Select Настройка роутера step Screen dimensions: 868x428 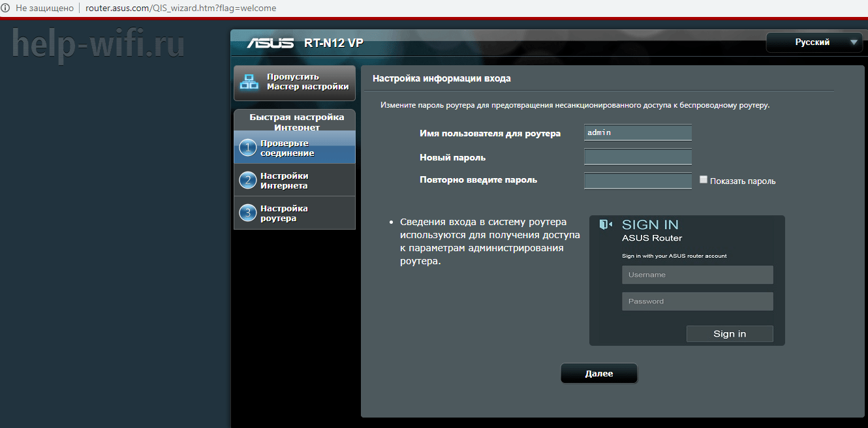coord(294,213)
